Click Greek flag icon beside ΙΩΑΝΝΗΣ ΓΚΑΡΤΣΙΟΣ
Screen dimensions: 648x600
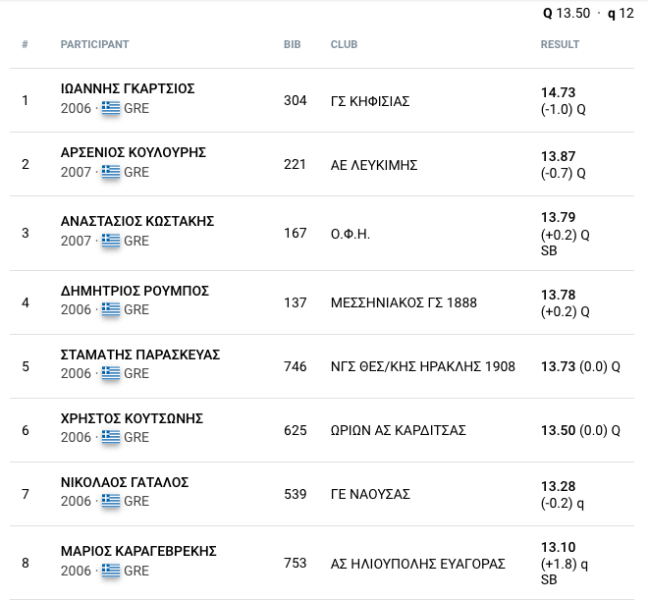pos(110,109)
